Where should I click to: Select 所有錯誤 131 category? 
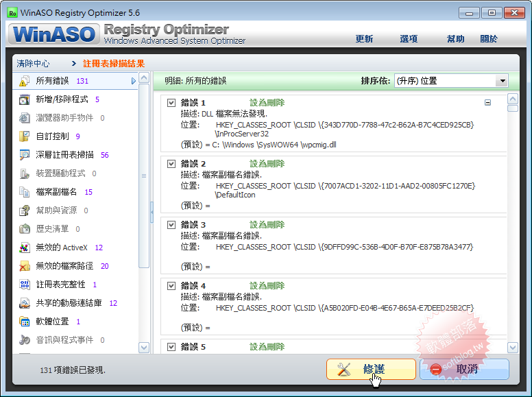pos(75,81)
